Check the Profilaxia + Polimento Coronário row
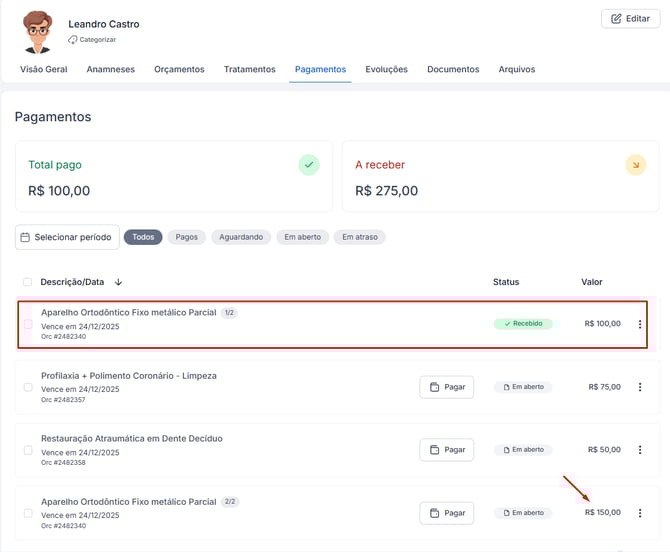670x552 pixels. tap(28, 387)
